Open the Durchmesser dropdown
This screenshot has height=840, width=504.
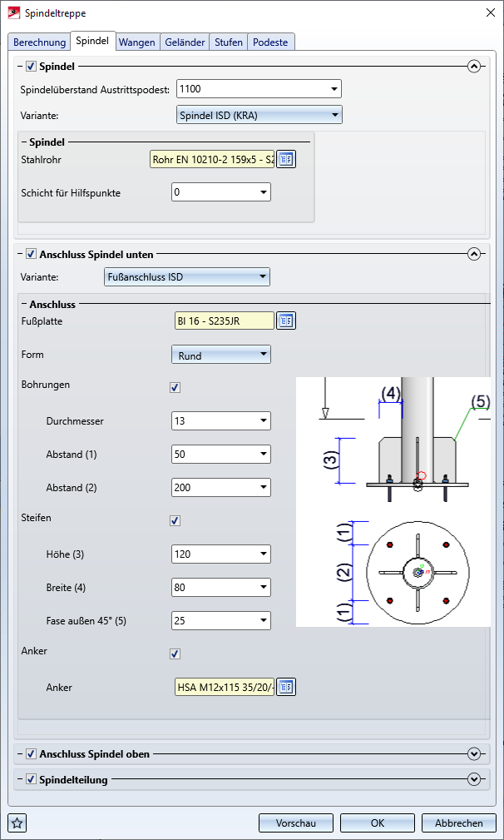click(x=220, y=421)
